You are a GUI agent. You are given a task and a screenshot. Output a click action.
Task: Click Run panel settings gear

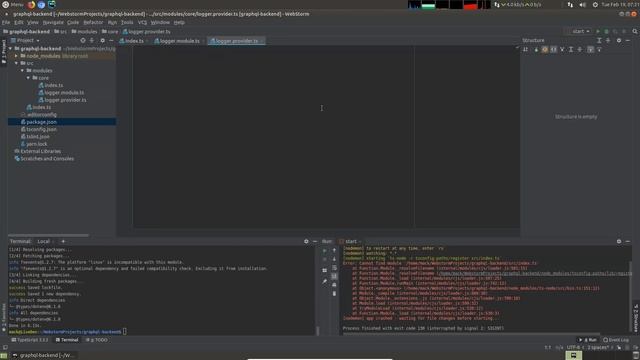pos(619,241)
